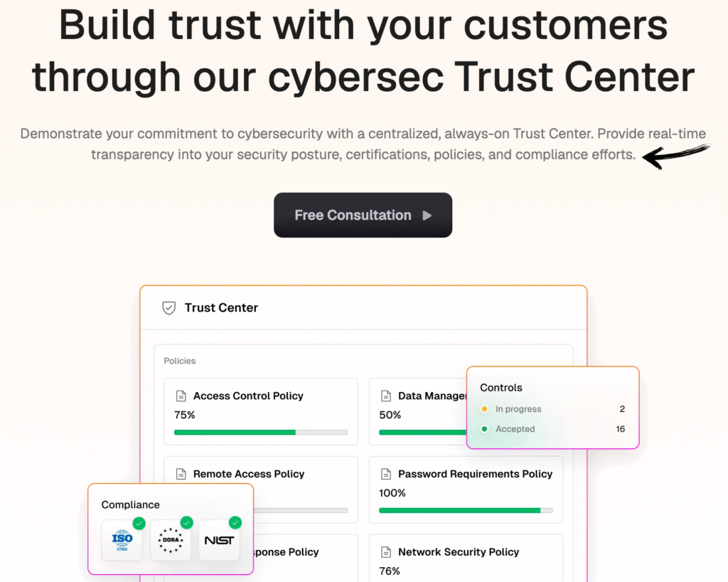Click the Network Security Policy document icon
Viewport: 728px width, 582px height.
pos(386,552)
